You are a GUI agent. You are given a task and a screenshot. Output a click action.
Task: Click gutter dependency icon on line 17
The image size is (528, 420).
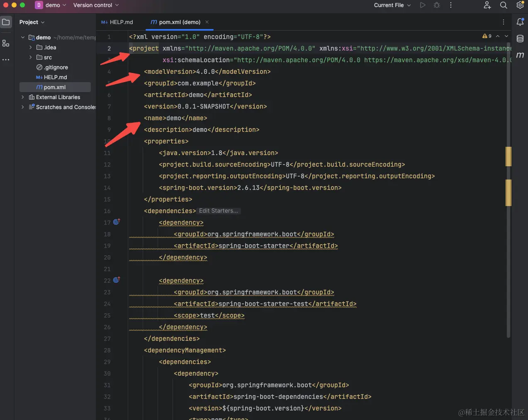tap(117, 222)
